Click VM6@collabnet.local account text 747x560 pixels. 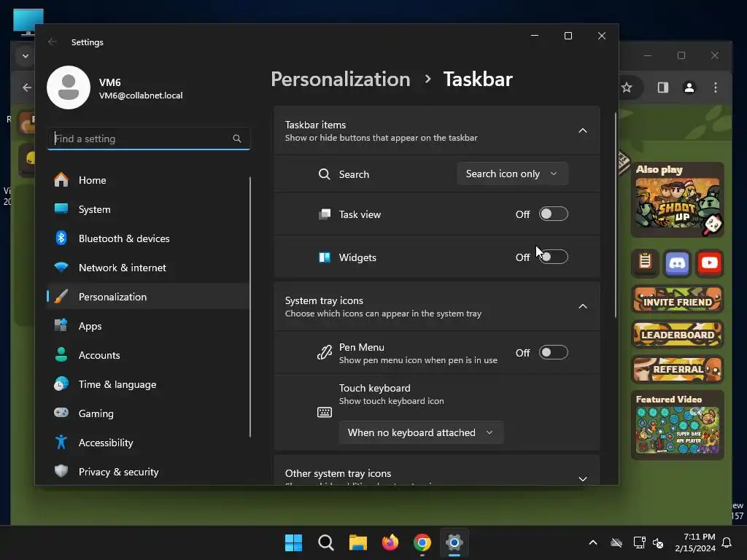tap(141, 96)
